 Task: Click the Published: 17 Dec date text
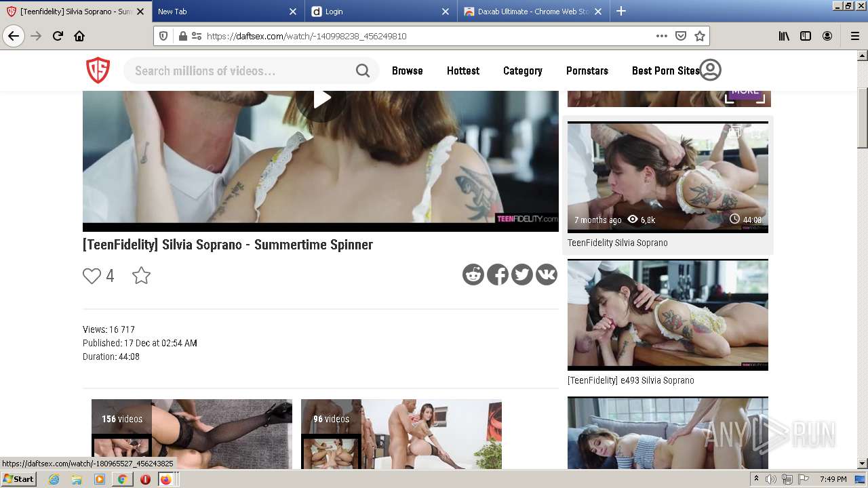[x=140, y=343]
